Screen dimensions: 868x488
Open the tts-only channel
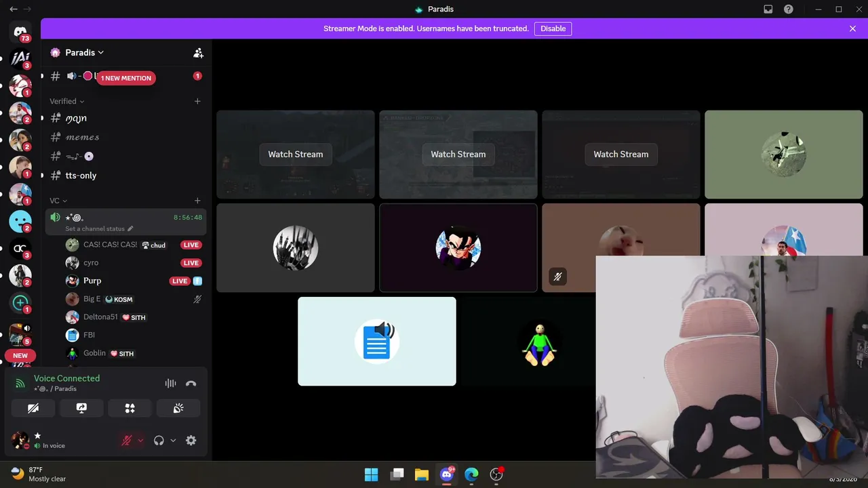(x=125, y=175)
